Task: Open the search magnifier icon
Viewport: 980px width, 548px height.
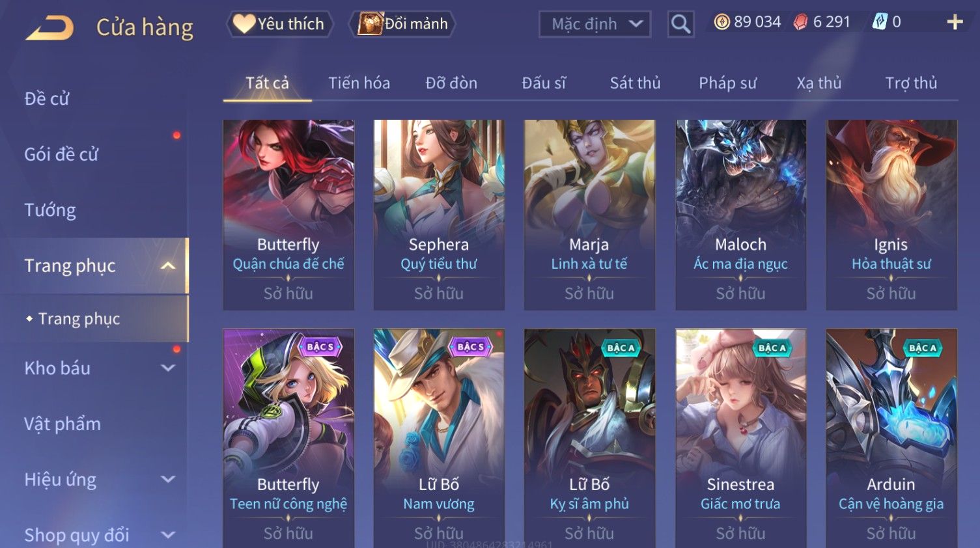Action: 680,24
